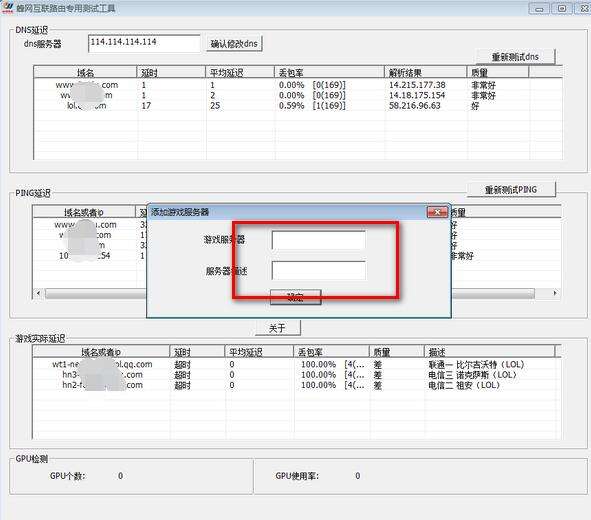
Task: Sort DNS table by 平均延迟 column header
Action: 240,72
